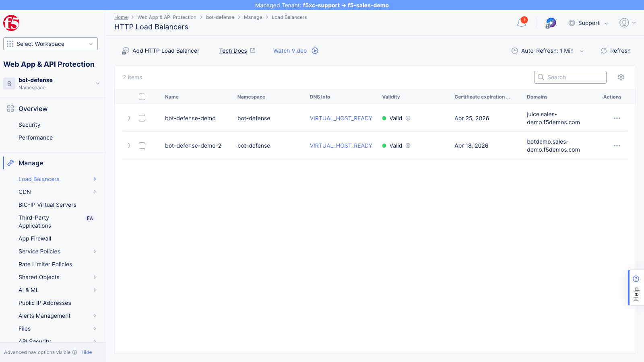644x362 pixels.
Task: Open the Help panel tab icon
Action: click(x=636, y=278)
